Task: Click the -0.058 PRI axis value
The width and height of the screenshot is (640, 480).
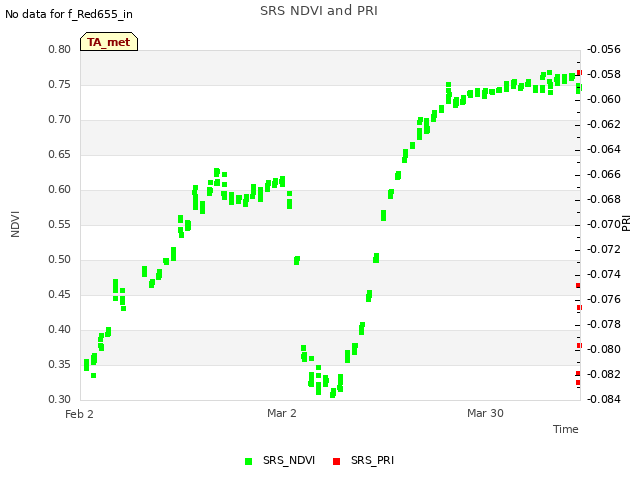Action: coord(604,74)
